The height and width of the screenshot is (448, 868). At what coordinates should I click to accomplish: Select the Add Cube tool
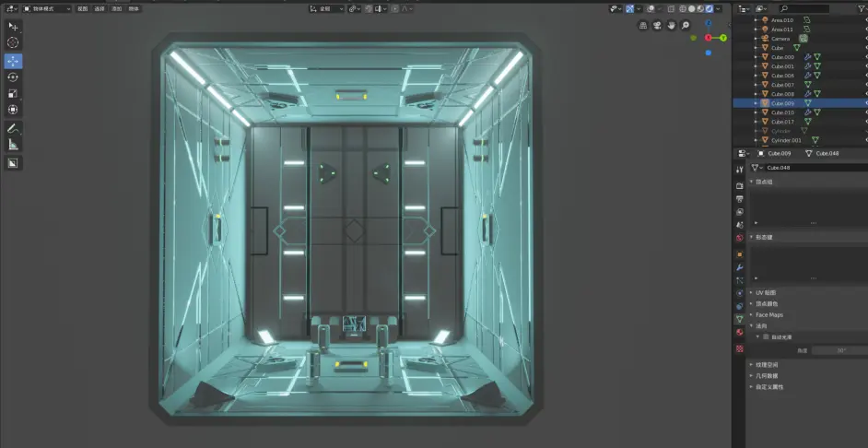point(13,163)
